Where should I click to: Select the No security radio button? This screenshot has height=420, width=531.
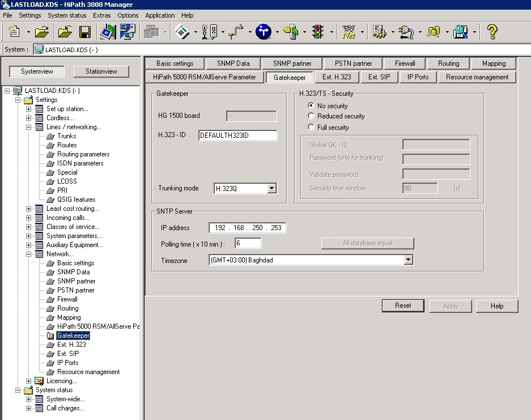tap(311, 105)
